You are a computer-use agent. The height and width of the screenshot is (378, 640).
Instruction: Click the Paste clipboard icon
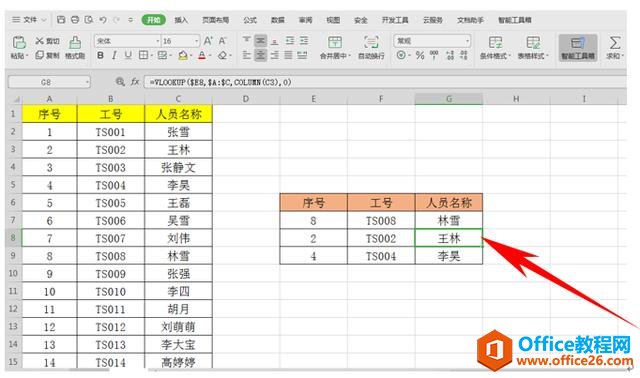(19, 42)
